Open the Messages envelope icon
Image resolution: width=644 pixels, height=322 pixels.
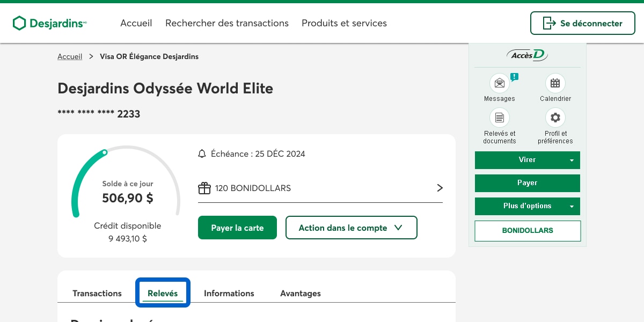[x=500, y=83]
